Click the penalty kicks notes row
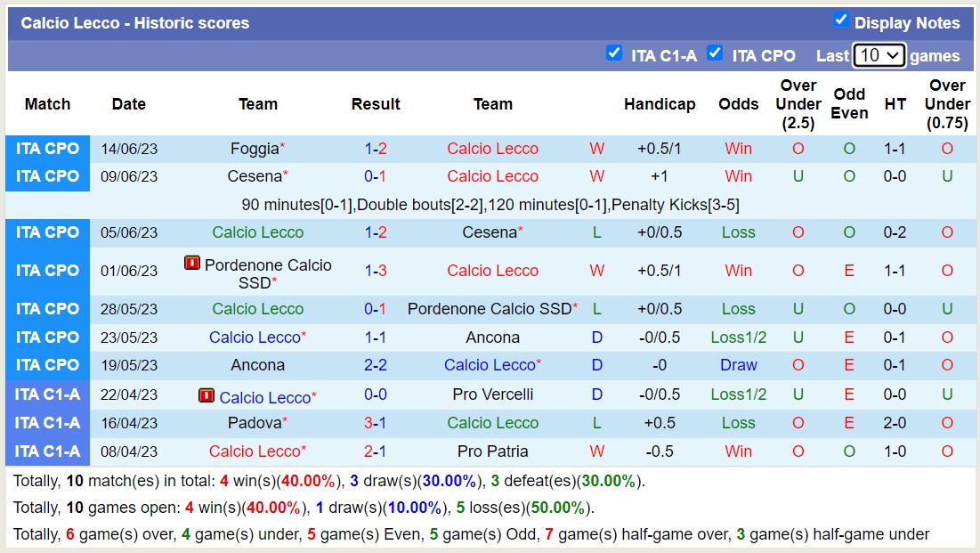 coord(490,205)
